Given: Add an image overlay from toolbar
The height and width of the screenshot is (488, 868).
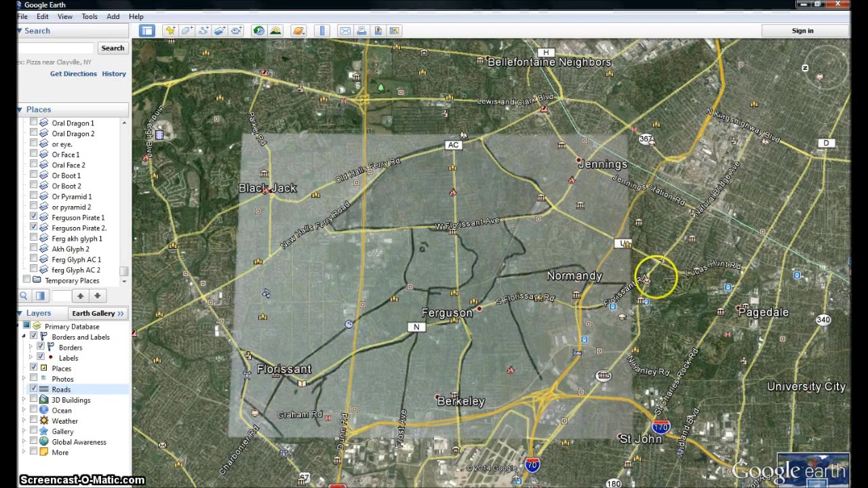Looking at the screenshot, I should 220,30.
